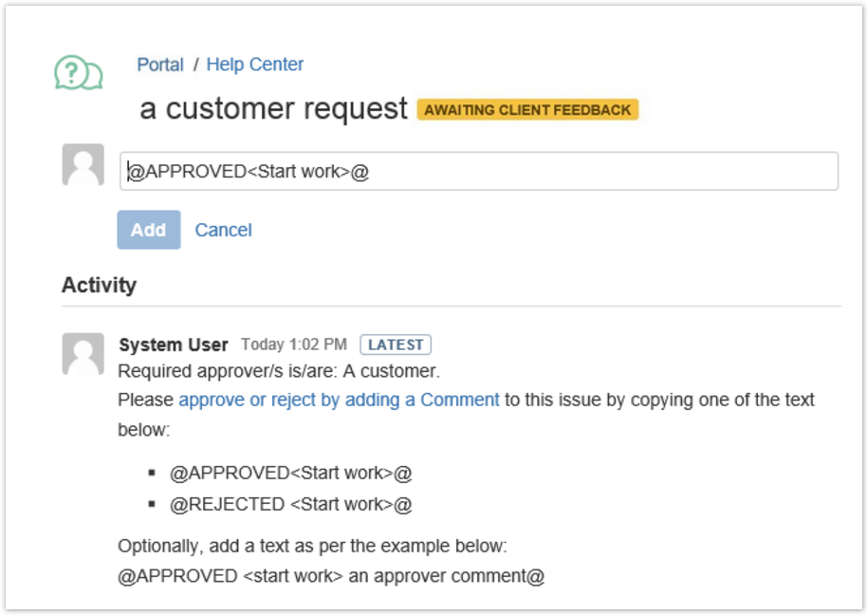Click the @REJECTED <Start work>@ bullet item
Viewport: 868px width, 615px height.
[x=290, y=504]
